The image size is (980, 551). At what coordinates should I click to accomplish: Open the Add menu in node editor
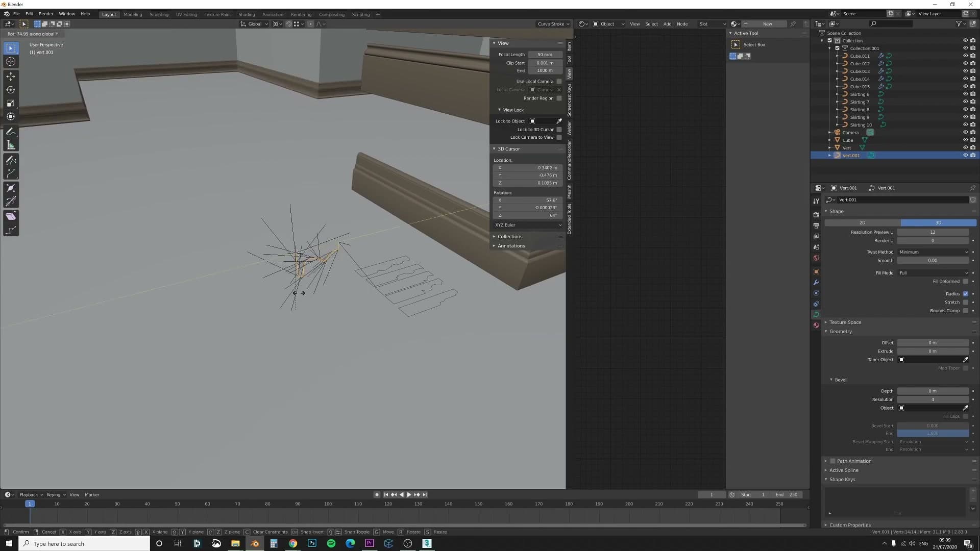[667, 24]
